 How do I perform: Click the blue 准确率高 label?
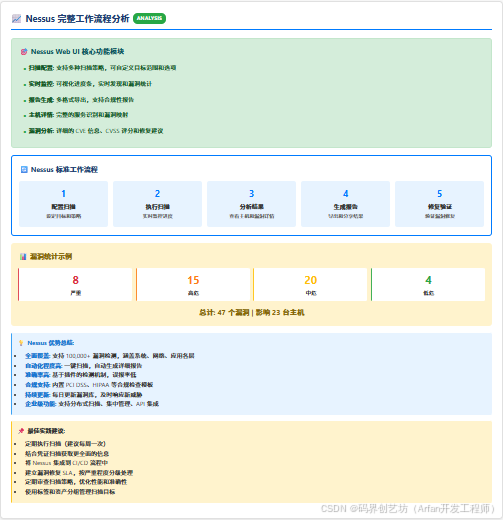[37, 375]
